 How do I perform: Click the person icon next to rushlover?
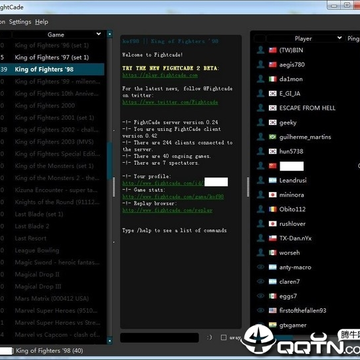pyautogui.click(x=261, y=224)
